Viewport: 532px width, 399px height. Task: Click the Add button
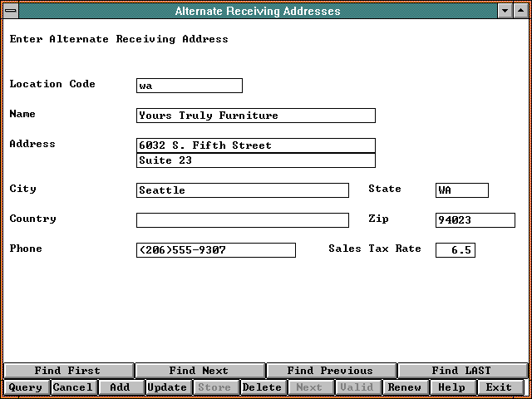click(x=120, y=387)
